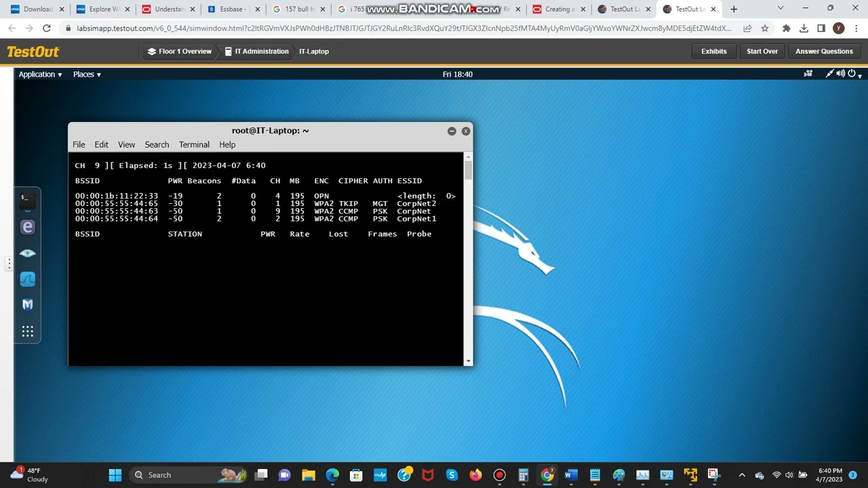Click the Chrome address bar URL

click(x=405, y=28)
